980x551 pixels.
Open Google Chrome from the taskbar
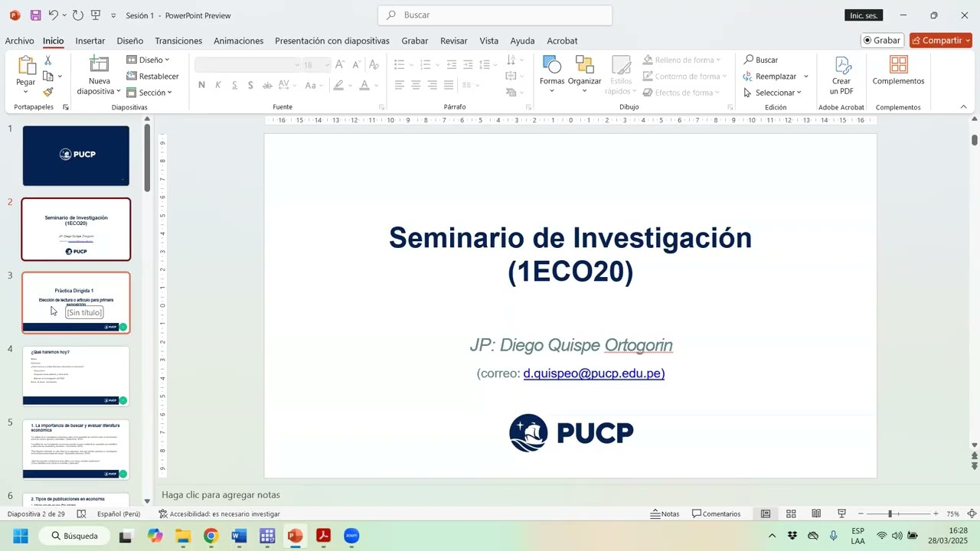click(211, 536)
